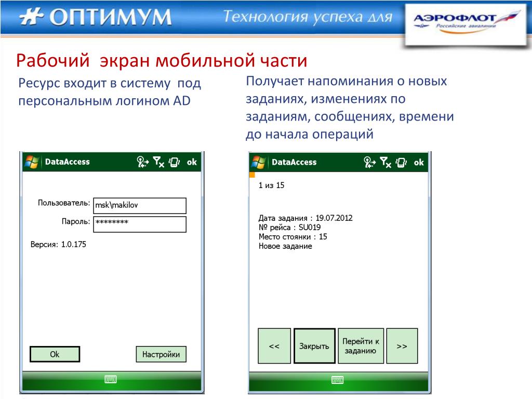
Task: Click Перейти к заданию button
Action: coord(361,346)
